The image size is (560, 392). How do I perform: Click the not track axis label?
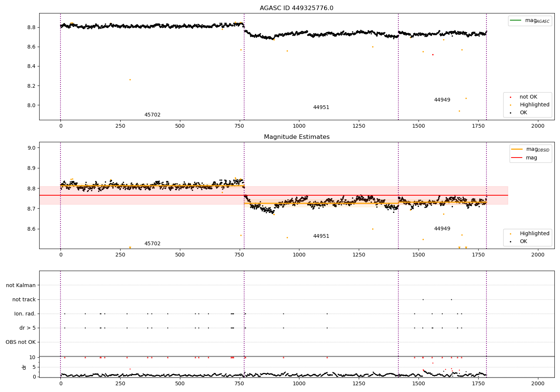pyautogui.click(x=24, y=300)
